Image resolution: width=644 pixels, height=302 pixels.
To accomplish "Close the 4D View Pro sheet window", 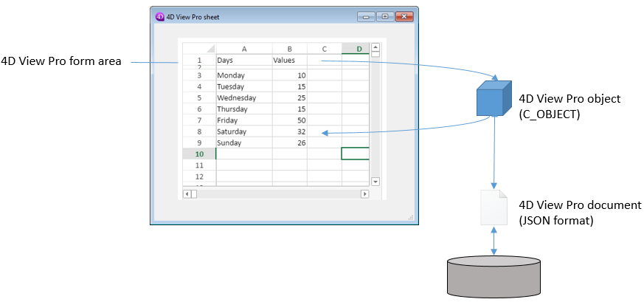I will pyautogui.click(x=403, y=16).
